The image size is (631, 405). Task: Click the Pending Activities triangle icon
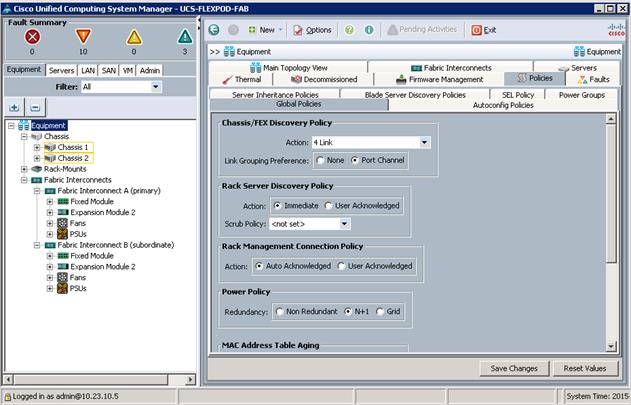[x=392, y=29]
